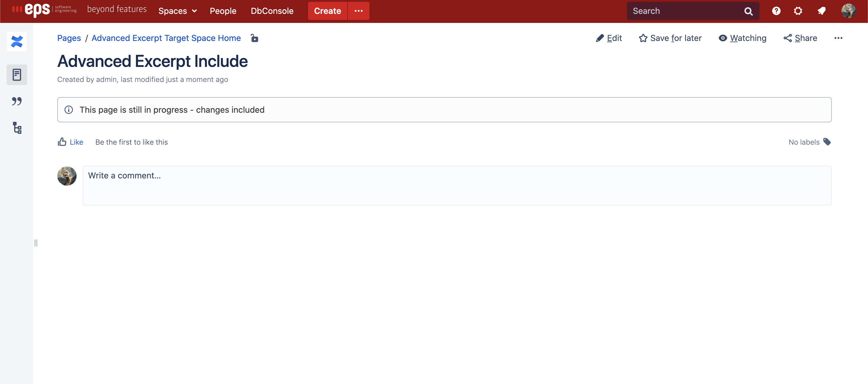Viewport: 868px width, 384px height.
Task: Open the page actions ellipsis menu
Action: [x=838, y=38]
